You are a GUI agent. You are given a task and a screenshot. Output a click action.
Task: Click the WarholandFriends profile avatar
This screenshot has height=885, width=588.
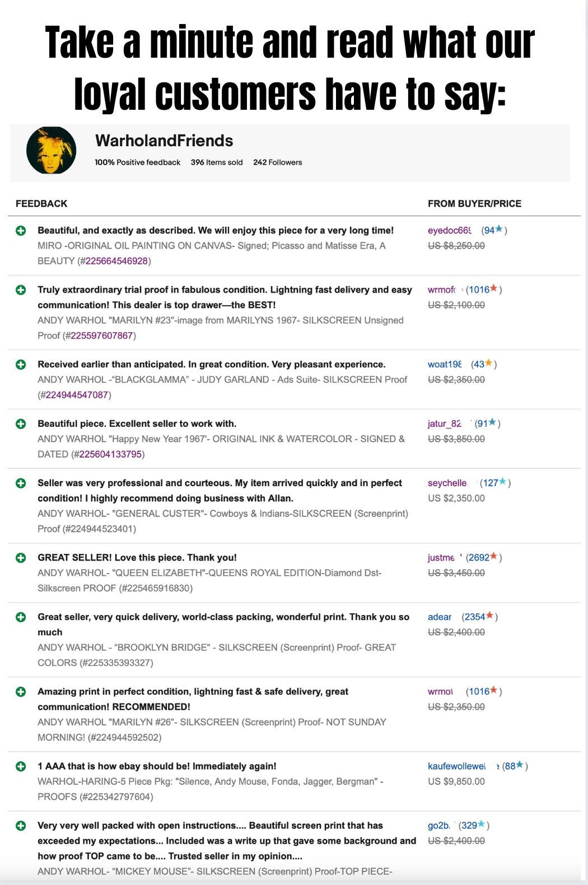tap(51, 150)
